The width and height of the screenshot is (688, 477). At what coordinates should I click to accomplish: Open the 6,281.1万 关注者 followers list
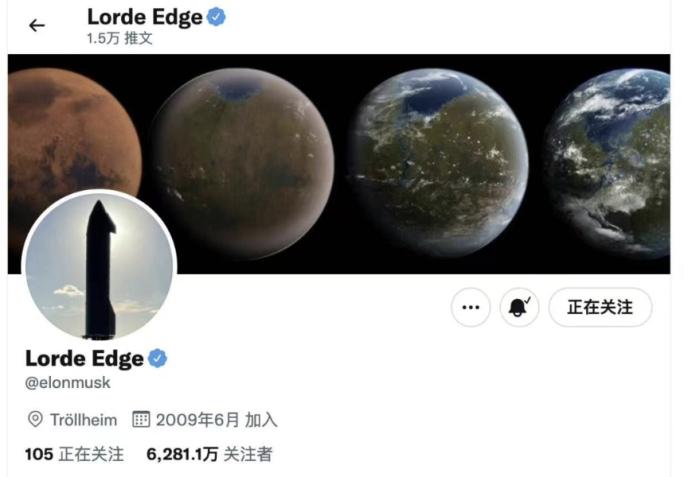click(x=209, y=454)
